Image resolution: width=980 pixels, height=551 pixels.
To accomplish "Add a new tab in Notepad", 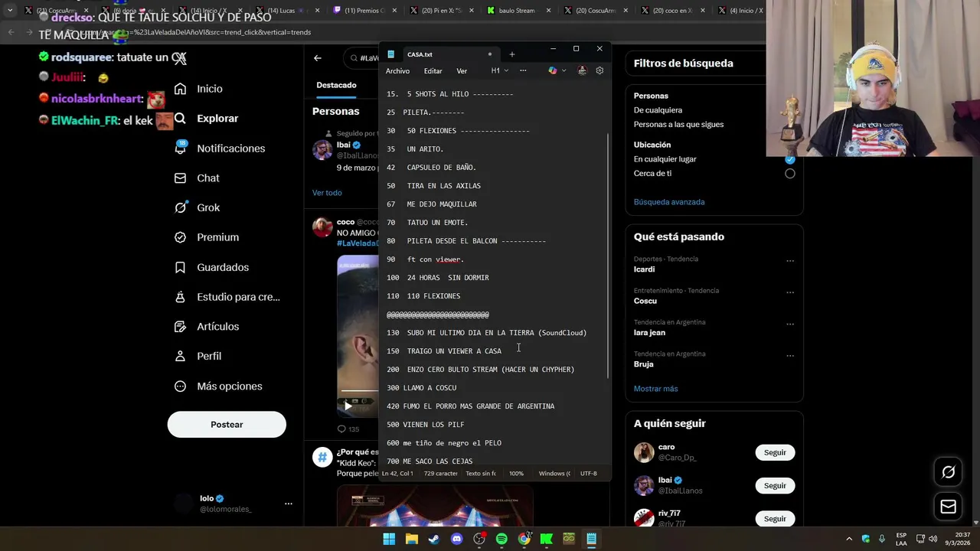I will pyautogui.click(x=512, y=54).
